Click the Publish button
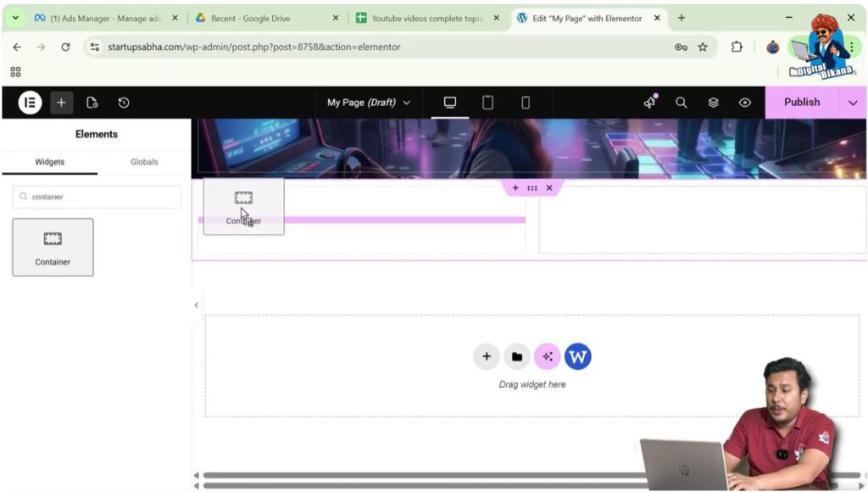This screenshot has height=492, width=868. click(801, 103)
